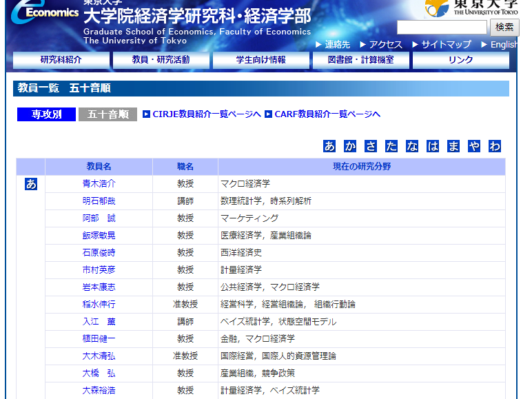Image resolution: width=532 pixels, height=399 pixels.
Task: Open the 学生向け情報 menu
Action: [x=261, y=60]
